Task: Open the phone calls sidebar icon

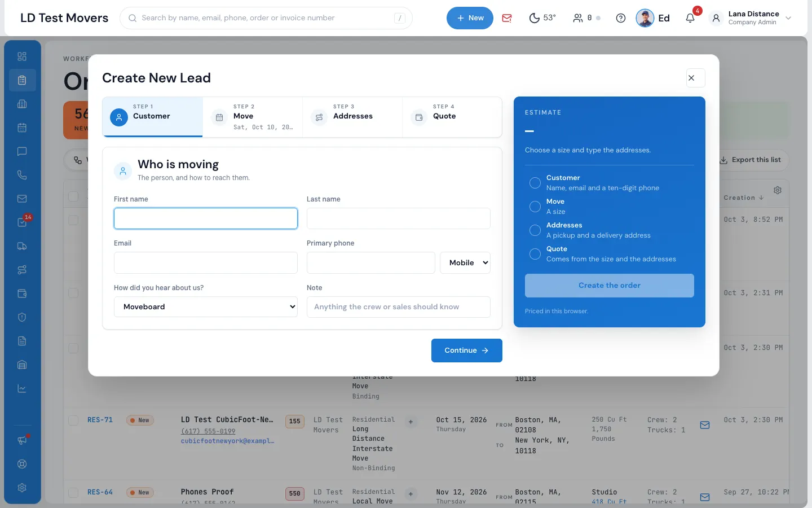Action: (x=22, y=175)
